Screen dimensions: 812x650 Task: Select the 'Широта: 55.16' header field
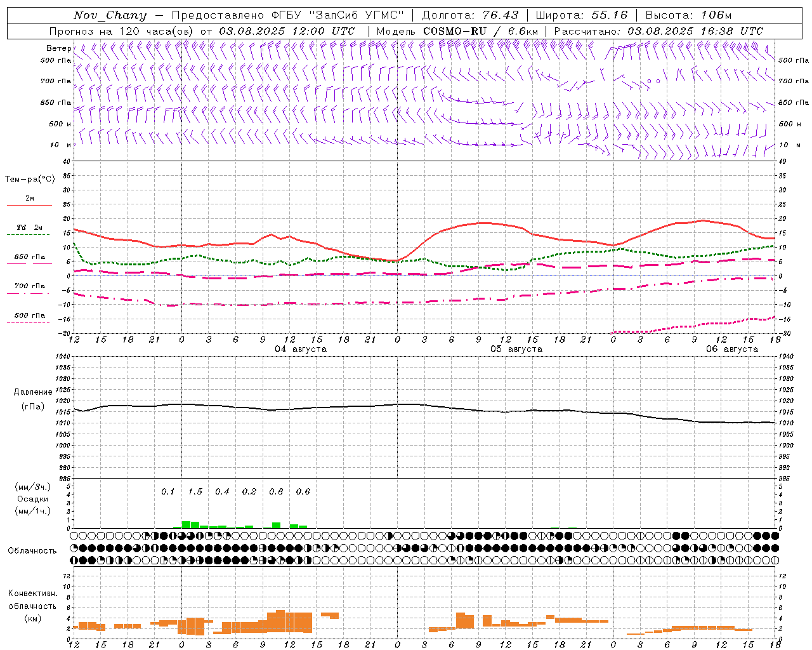pos(582,15)
